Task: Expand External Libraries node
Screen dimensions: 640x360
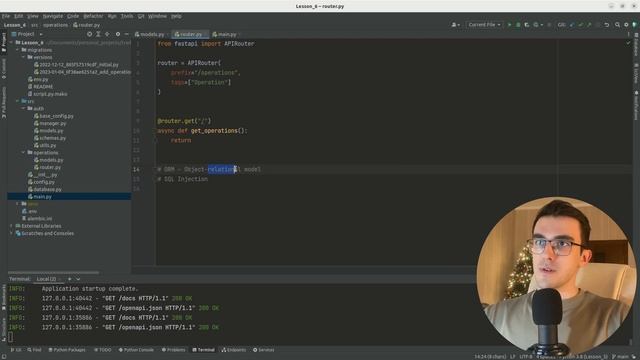Action: tap(11, 226)
